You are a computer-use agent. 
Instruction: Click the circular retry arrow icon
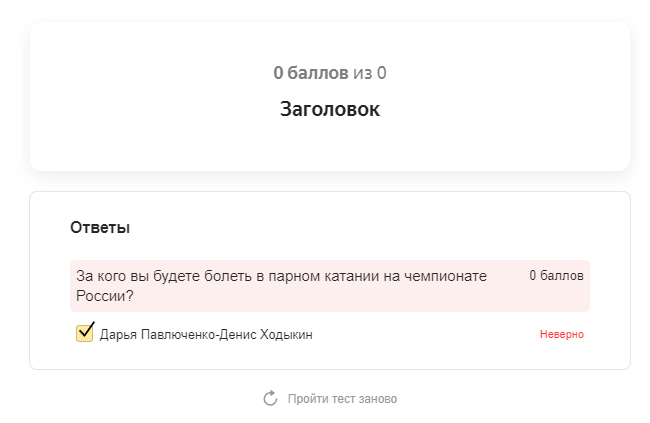click(270, 399)
